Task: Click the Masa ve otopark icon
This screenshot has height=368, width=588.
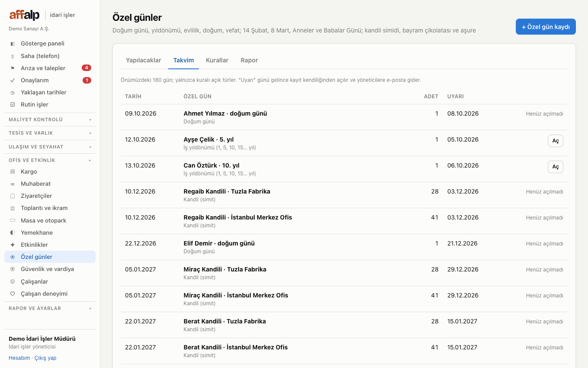Action: (x=13, y=220)
